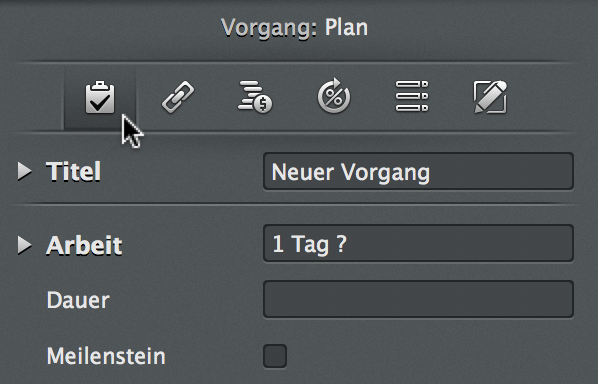Focus the Arbeit field showing 1 Tag ?

[418, 243]
